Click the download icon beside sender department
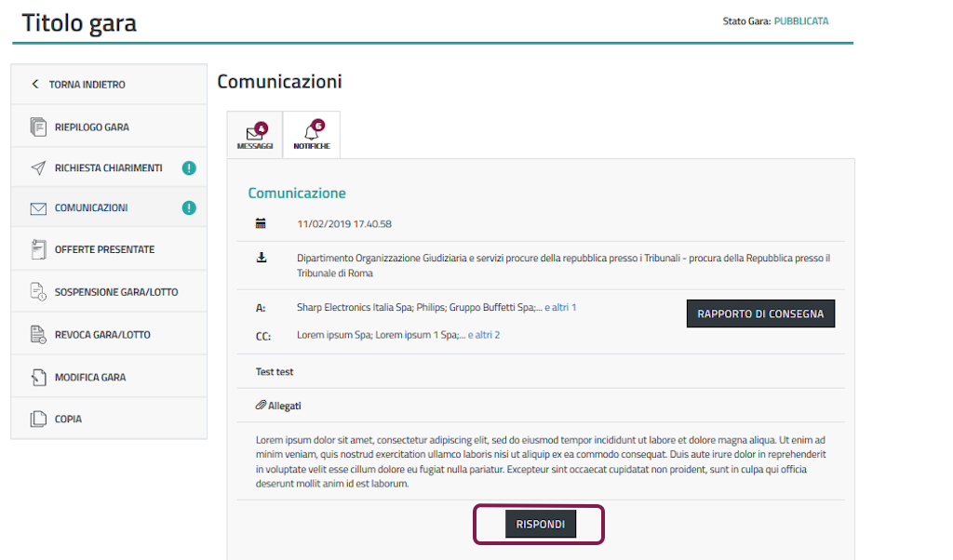 (262, 258)
